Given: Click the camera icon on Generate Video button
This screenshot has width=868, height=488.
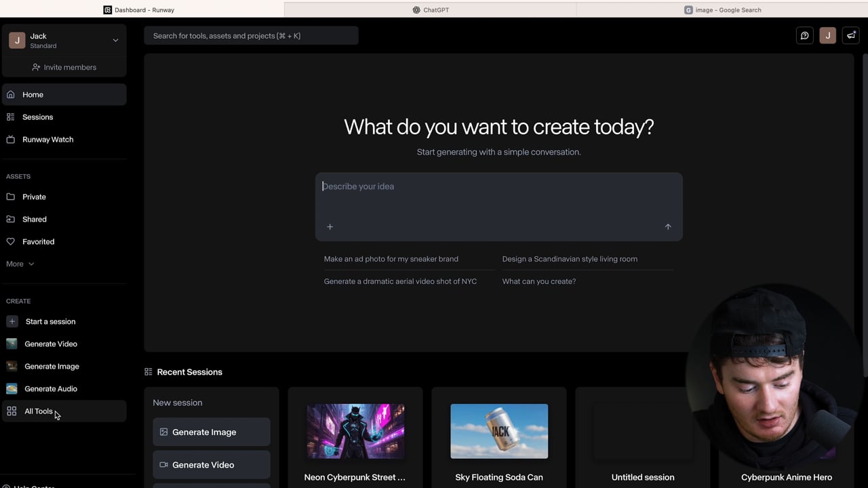Looking at the screenshot, I should click(163, 465).
